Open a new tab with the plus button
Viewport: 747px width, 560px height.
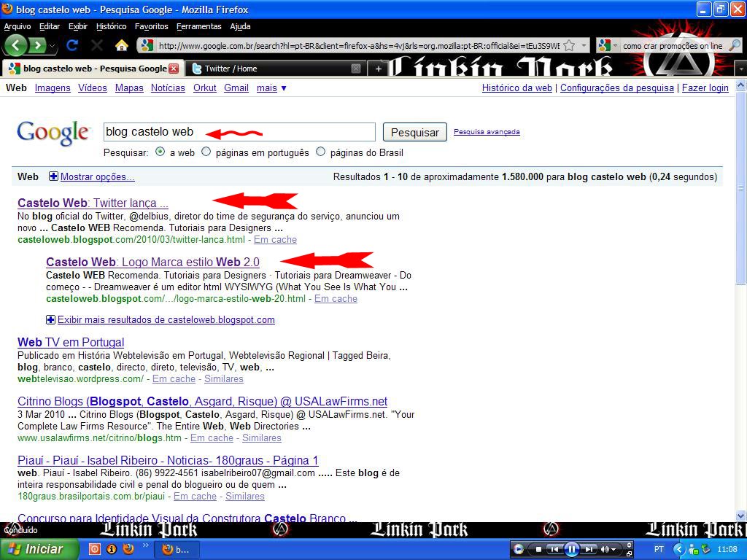tap(379, 69)
